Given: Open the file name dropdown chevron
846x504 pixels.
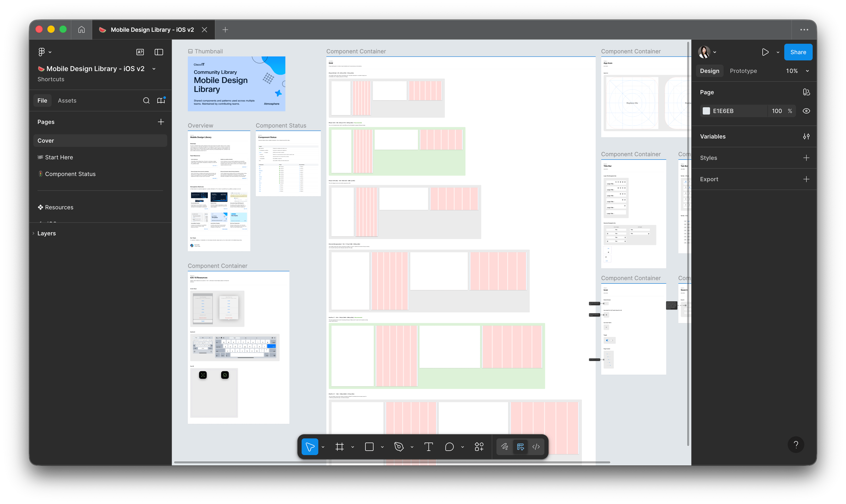Looking at the screenshot, I should click(154, 69).
